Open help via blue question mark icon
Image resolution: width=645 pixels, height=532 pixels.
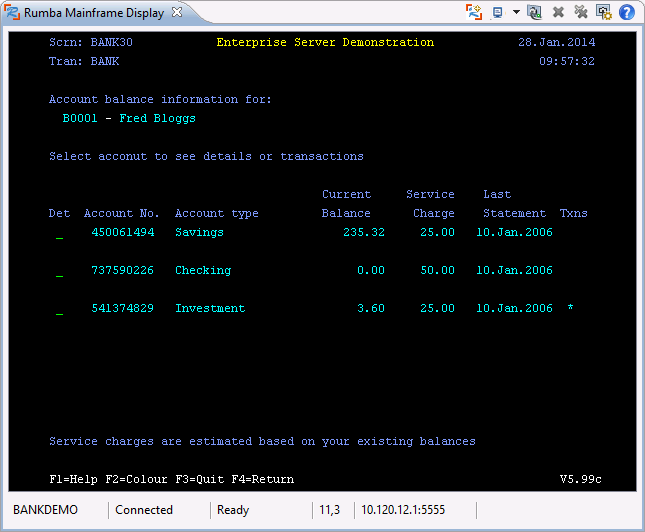pyautogui.click(x=627, y=12)
